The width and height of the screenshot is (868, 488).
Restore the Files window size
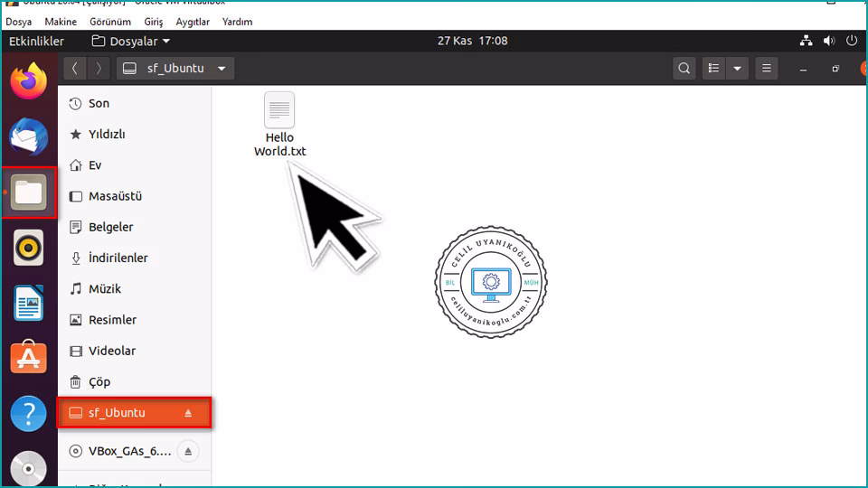point(835,70)
